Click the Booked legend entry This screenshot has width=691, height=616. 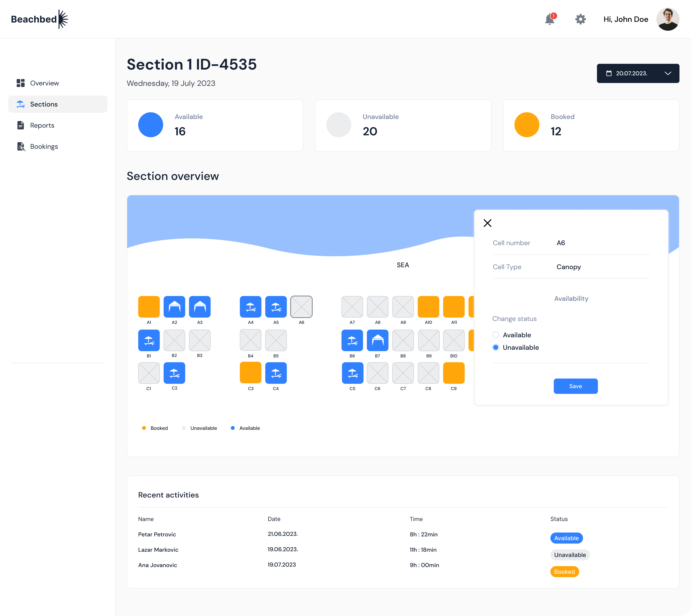155,428
